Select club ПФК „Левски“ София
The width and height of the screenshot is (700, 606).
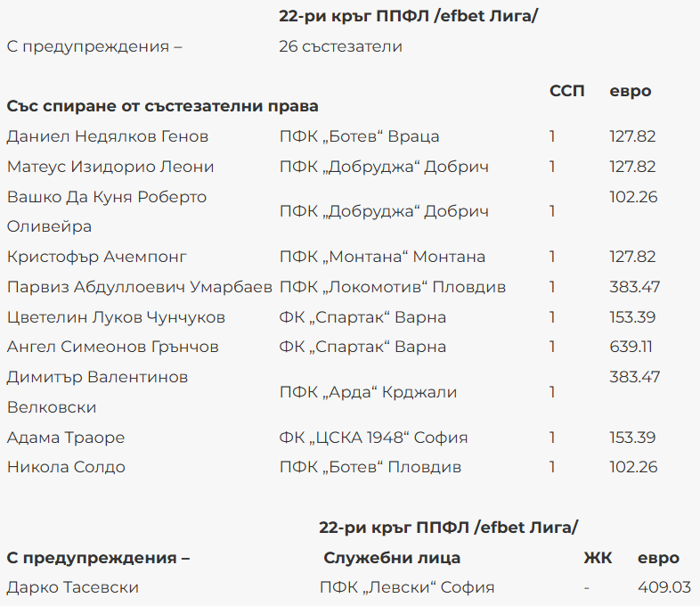(x=406, y=587)
